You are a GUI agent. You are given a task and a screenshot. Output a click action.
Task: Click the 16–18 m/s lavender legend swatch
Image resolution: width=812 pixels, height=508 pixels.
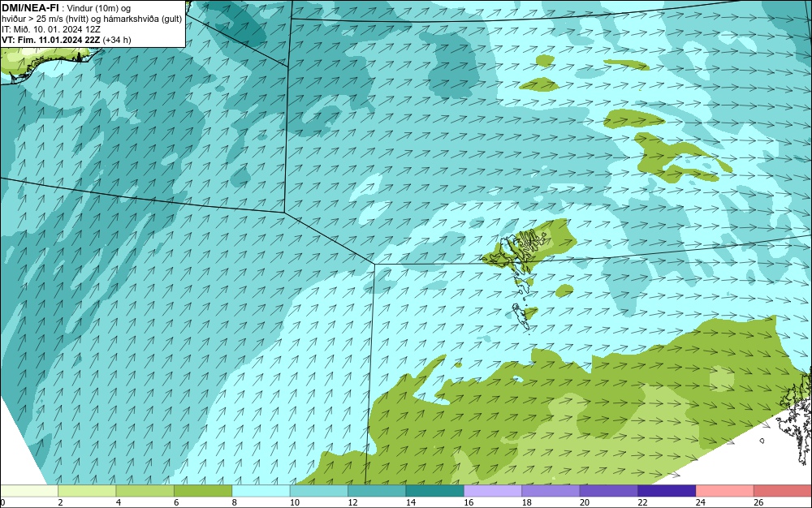[x=493, y=491]
